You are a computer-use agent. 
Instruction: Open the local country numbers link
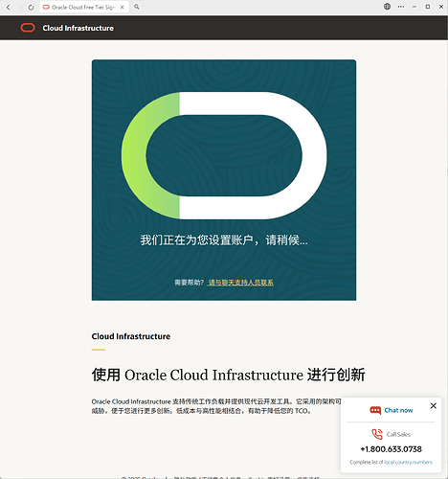pos(408,462)
